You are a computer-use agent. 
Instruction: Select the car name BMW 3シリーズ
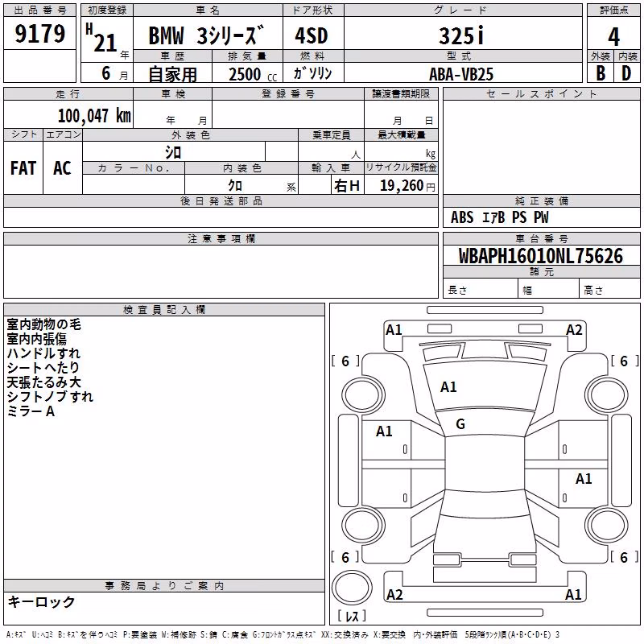[206, 35]
